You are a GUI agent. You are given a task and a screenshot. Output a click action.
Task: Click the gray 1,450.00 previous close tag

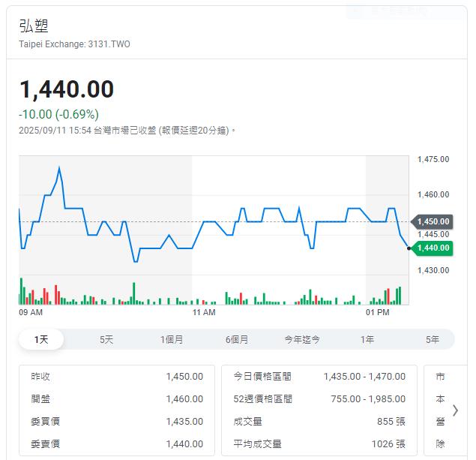coord(433,221)
